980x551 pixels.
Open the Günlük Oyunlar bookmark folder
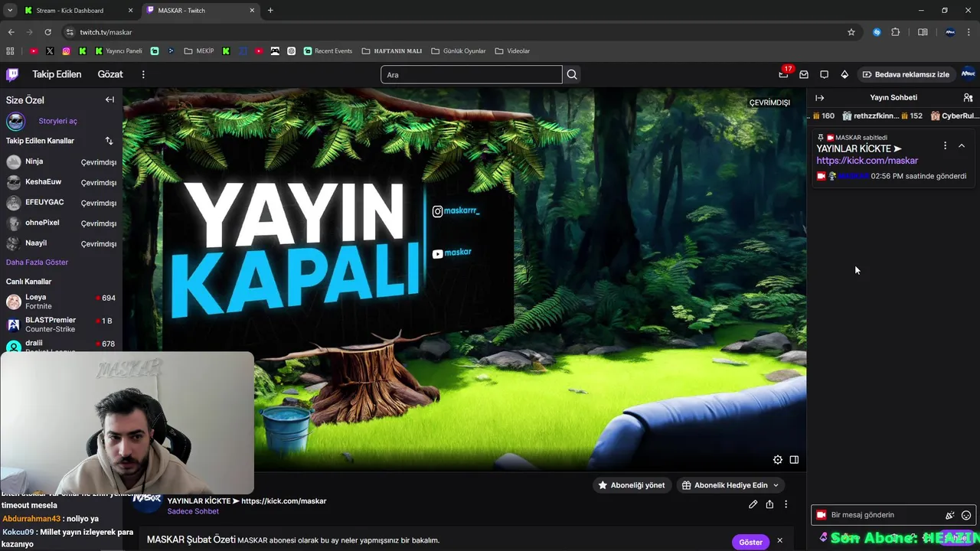pyautogui.click(x=458, y=51)
